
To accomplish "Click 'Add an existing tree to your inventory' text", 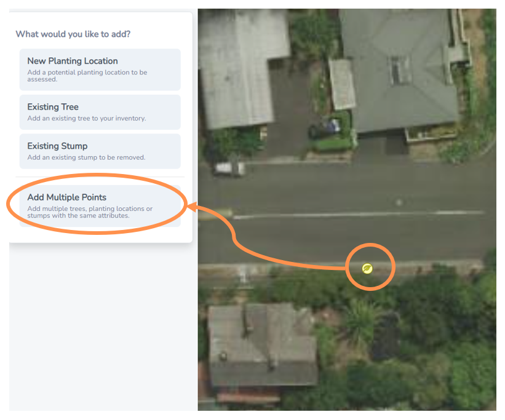I will 87,118.
